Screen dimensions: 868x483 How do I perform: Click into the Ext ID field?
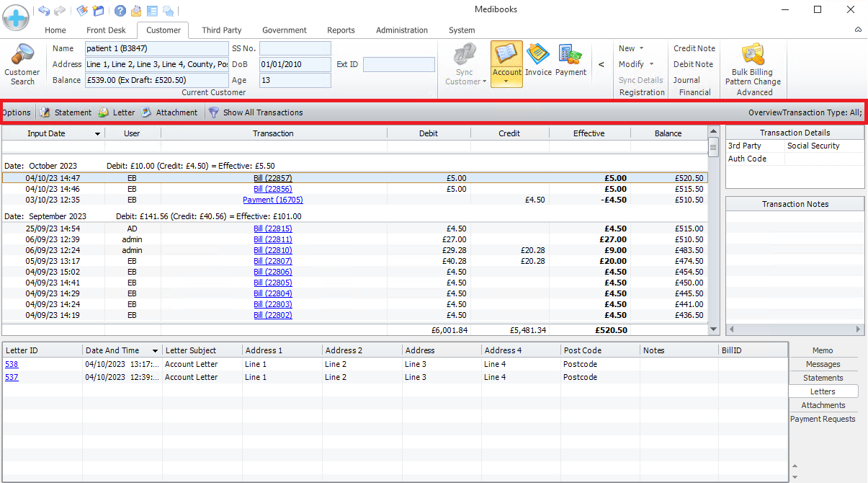398,64
